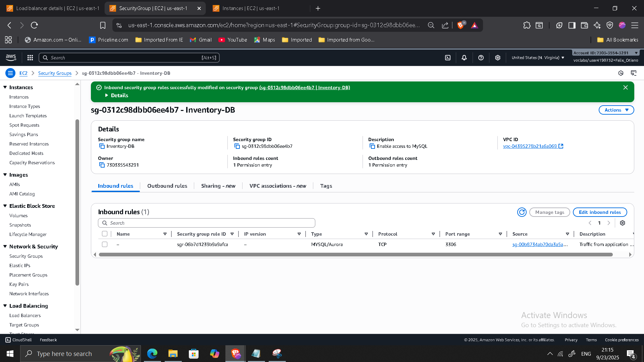Open inbound rules table preferences gear
This screenshot has width=644, height=362.
tap(623, 223)
